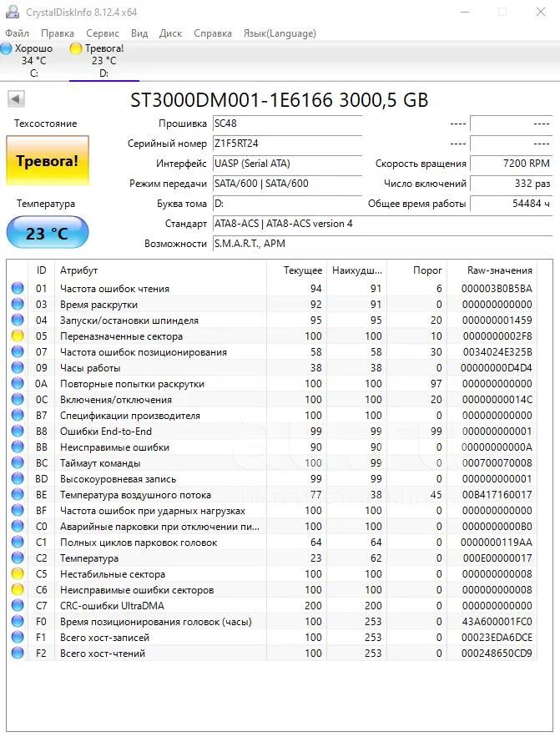Open the Язык(Language) menu
560x737 pixels.
tap(280, 33)
